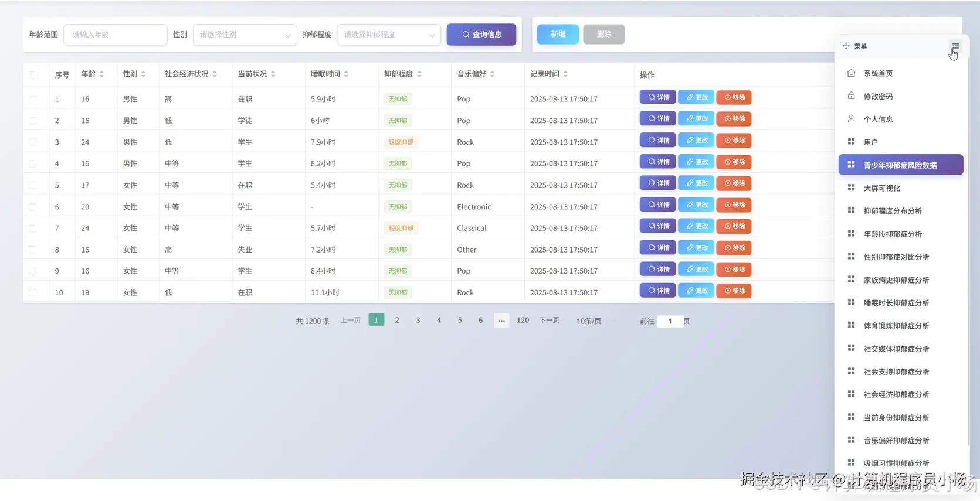This screenshot has height=501, width=980.
Task: Select 青少年抑郁症风险数据 menu item
Action: tap(901, 165)
